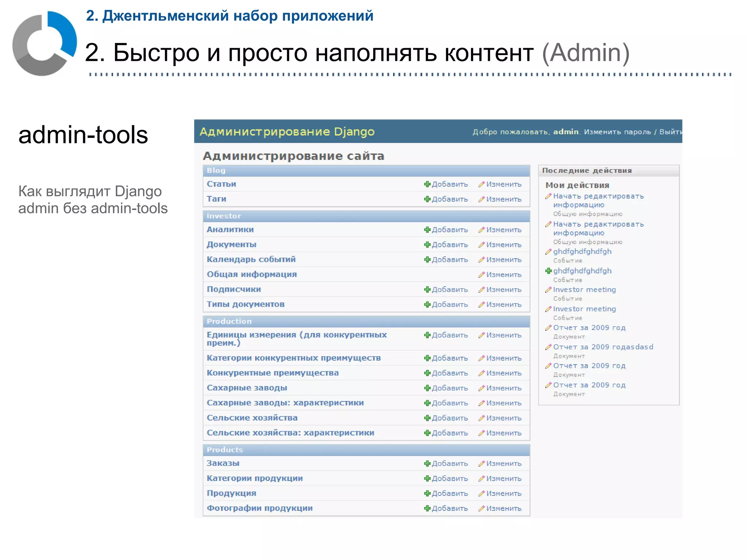747x560 pixels.
Task: Click the green plus icon for Заказы
Action: click(427, 463)
